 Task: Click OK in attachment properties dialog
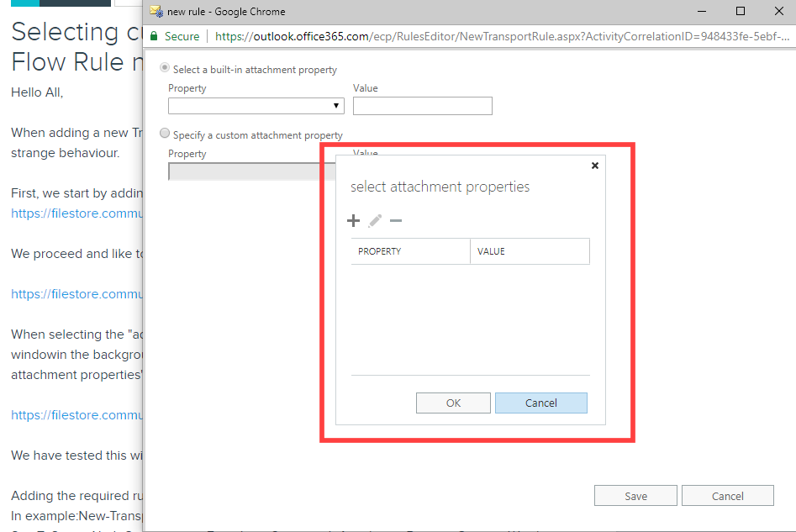tap(453, 403)
